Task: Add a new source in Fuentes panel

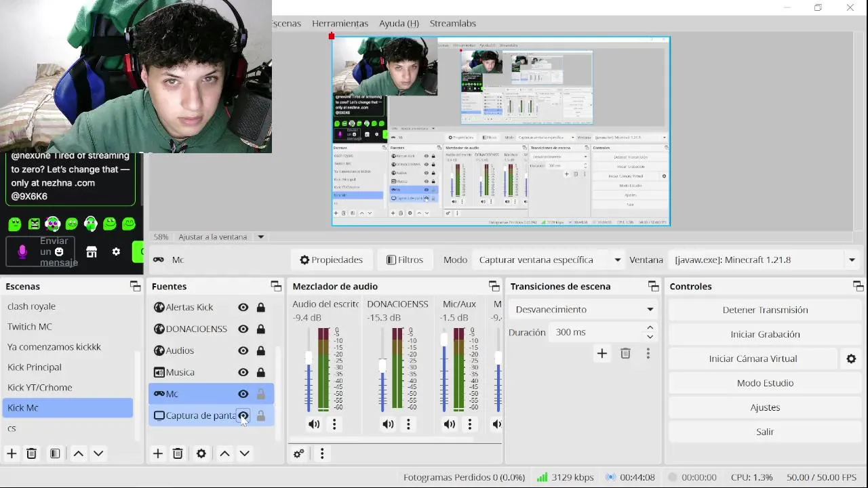Action: tap(158, 453)
